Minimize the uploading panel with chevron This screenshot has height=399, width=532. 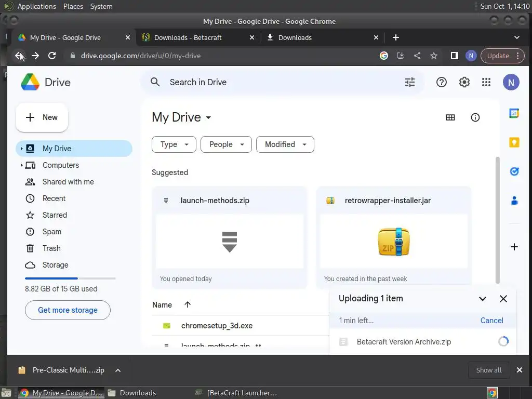(483, 299)
